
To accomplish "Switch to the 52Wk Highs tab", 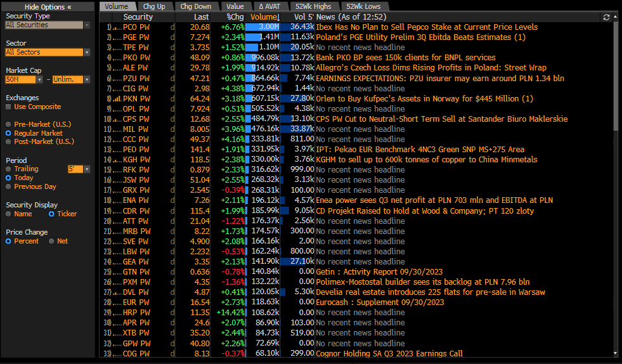I will pyautogui.click(x=313, y=6).
